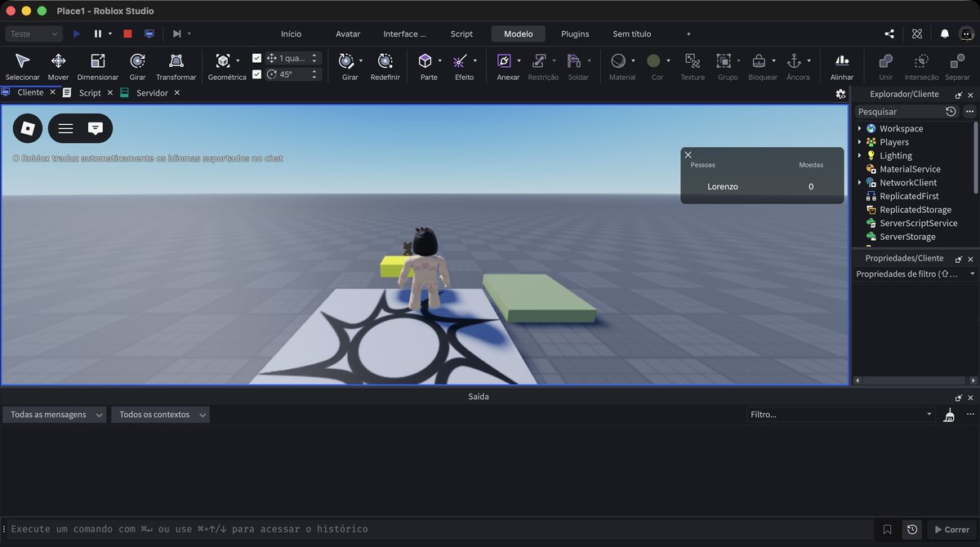Expand the Players tree node

pos(860,142)
